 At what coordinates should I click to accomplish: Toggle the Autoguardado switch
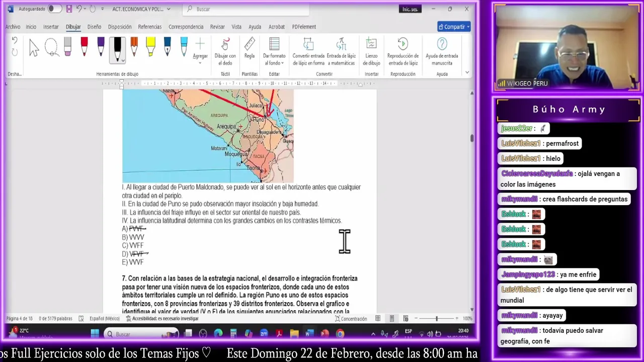tap(54, 9)
